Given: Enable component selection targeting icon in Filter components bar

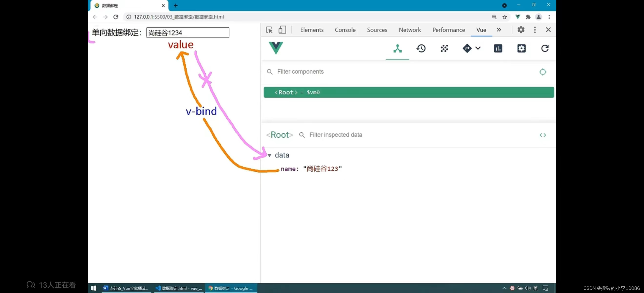Looking at the screenshot, I should click(543, 72).
